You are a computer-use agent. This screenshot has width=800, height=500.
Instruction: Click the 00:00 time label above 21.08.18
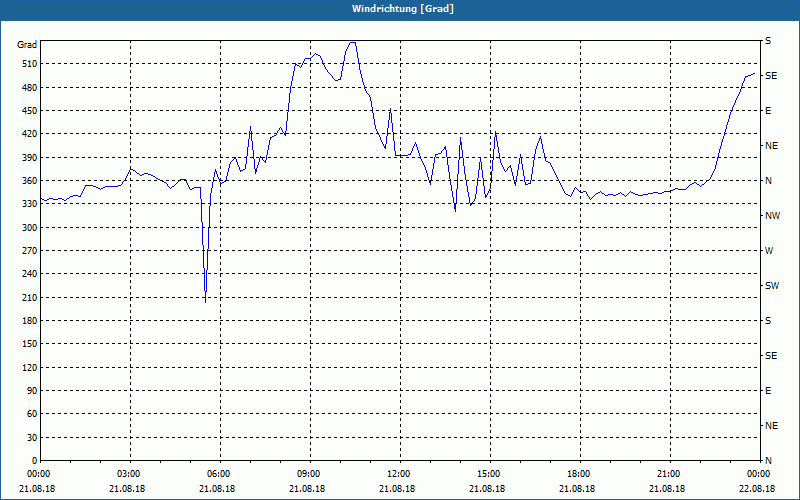click(38, 474)
